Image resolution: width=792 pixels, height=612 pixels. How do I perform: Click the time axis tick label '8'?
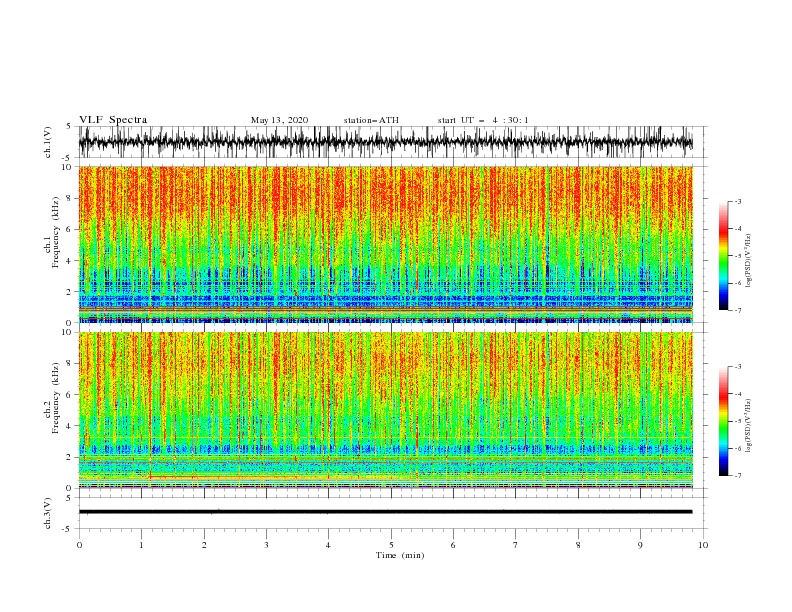pyautogui.click(x=578, y=545)
